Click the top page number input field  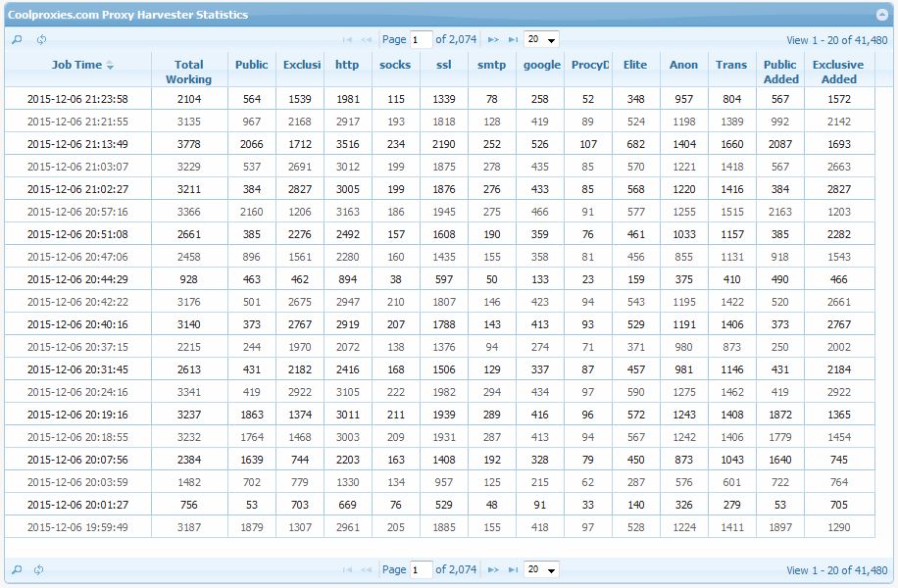pyautogui.click(x=421, y=40)
